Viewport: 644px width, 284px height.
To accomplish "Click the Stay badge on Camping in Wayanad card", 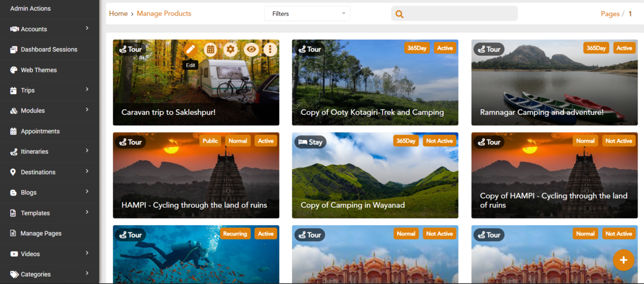I will tap(310, 142).
